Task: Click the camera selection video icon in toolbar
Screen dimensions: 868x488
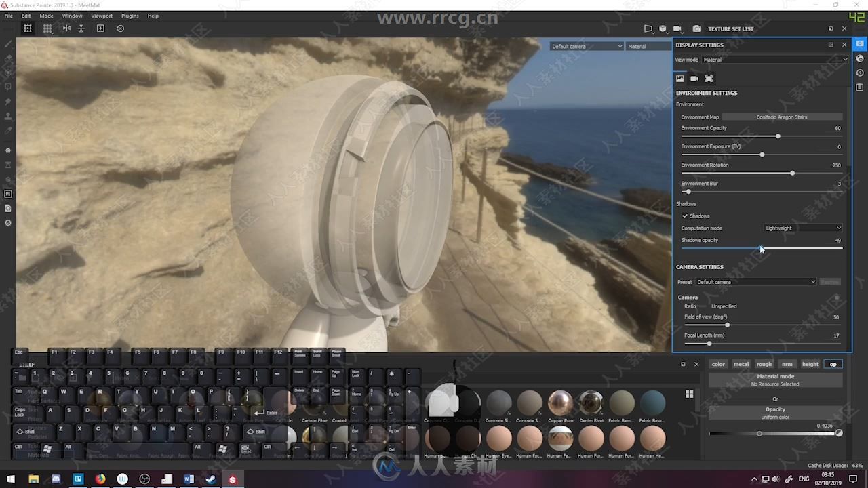Action: pos(677,28)
